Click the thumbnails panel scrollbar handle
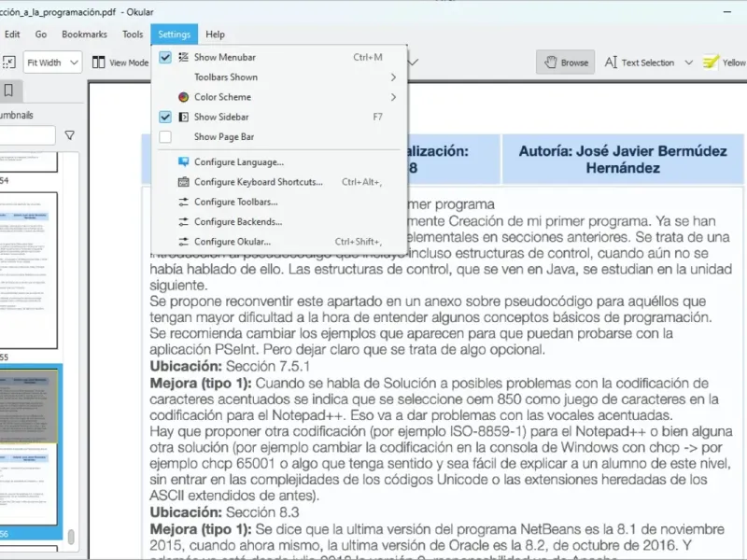The image size is (747, 560). point(71,537)
